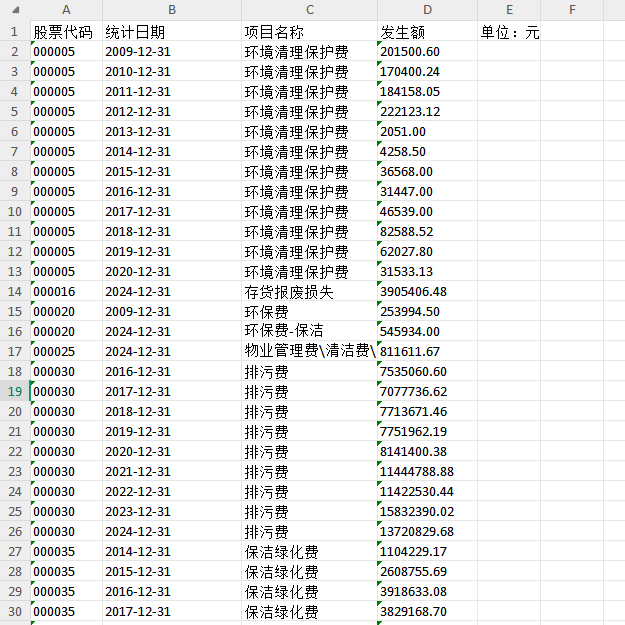625x625 pixels.
Task: Click '排污费' cell in row 18
Action: tap(309, 371)
